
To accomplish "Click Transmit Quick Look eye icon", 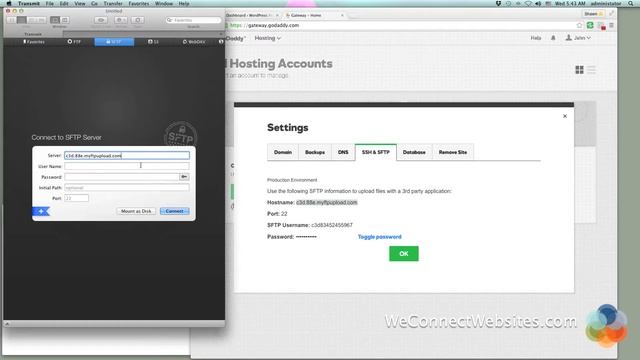I will (x=101, y=20).
